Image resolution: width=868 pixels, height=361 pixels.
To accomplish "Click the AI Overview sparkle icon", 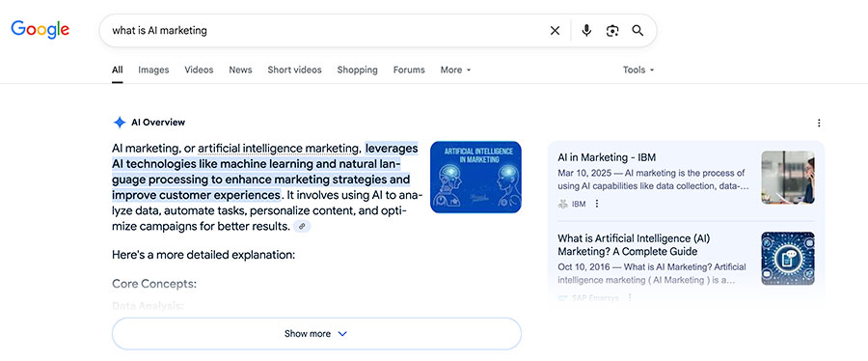I will coord(119,123).
